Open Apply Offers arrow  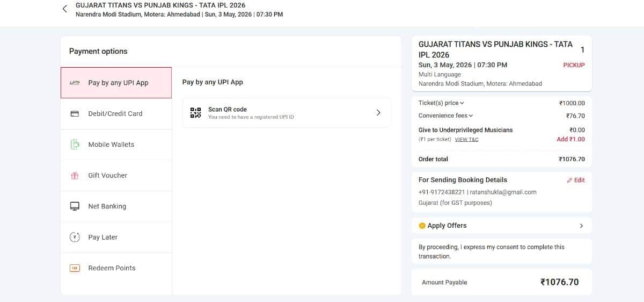tap(581, 226)
